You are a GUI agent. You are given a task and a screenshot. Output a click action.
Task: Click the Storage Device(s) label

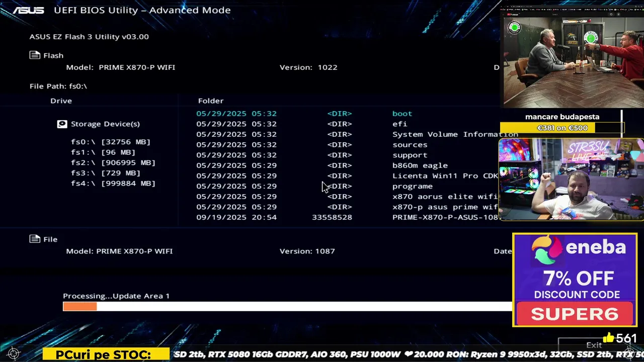point(105,124)
